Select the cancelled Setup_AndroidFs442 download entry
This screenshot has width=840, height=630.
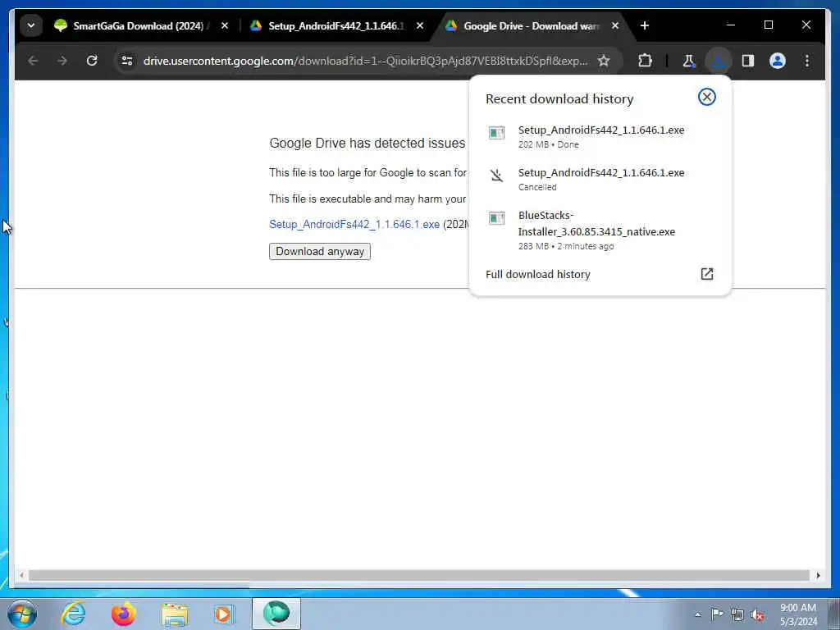[x=600, y=180]
